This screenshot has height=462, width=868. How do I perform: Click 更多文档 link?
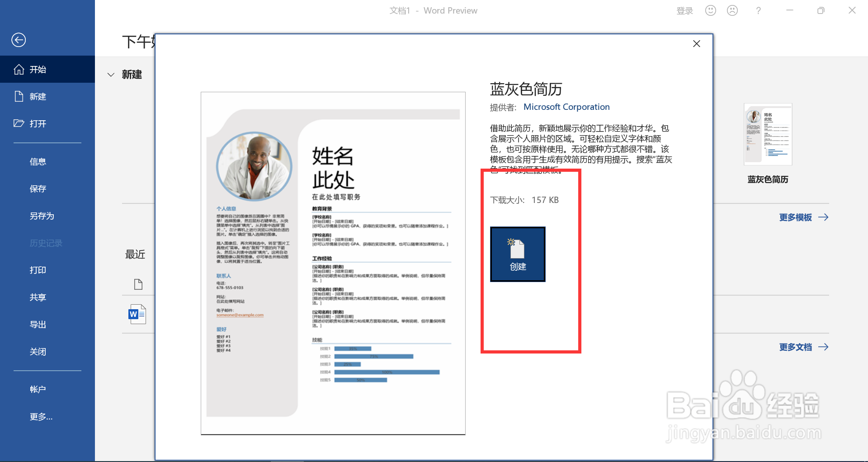point(804,347)
